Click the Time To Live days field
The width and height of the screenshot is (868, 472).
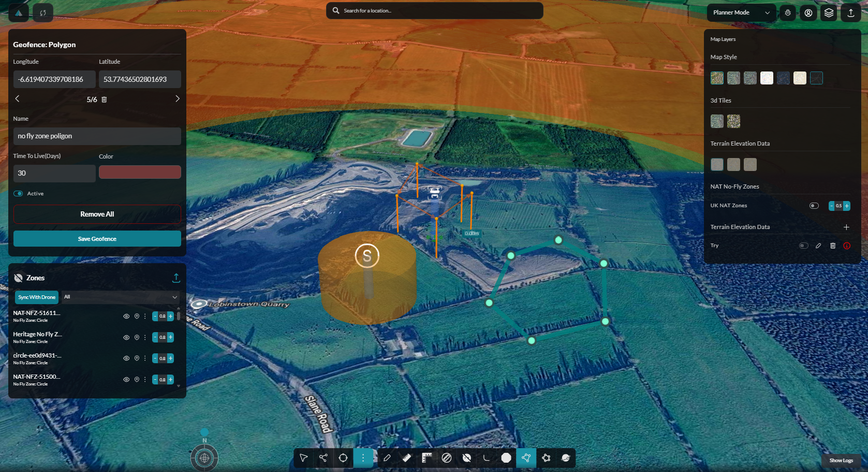pos(54,174)
